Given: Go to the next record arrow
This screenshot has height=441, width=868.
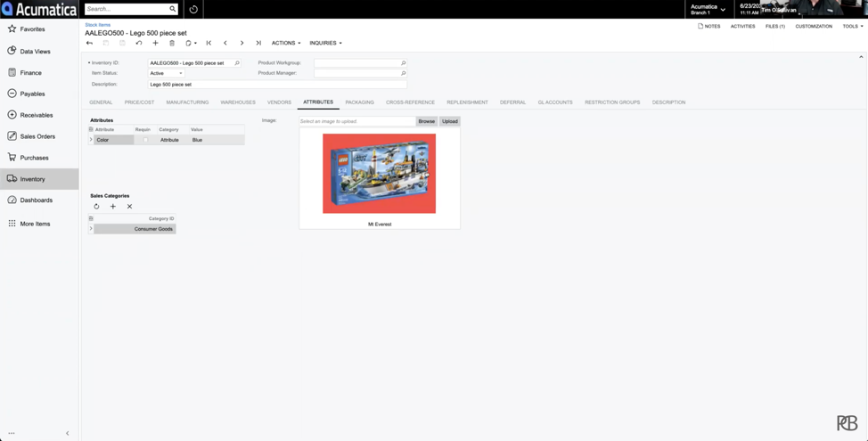Looking at the screenshot, I should coord(242,43).
